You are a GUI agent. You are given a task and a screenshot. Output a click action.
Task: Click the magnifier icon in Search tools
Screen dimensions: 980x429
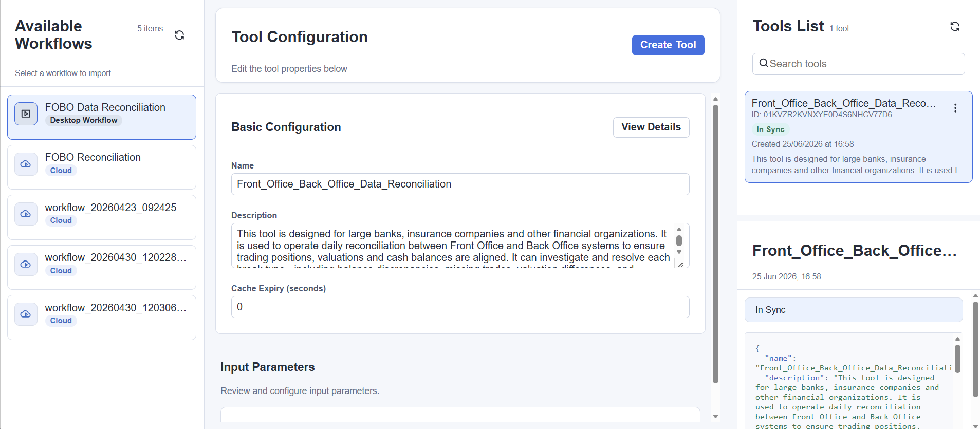click(764, 63)
